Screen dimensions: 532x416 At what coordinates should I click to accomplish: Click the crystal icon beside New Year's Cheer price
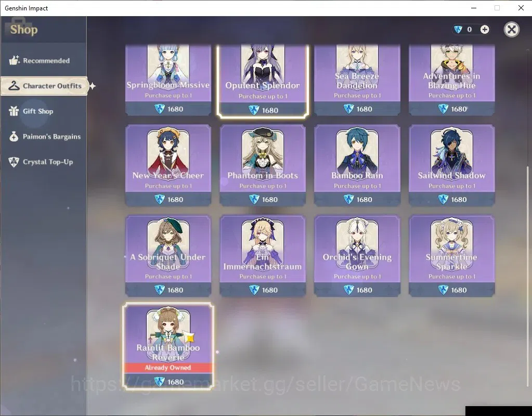click(x=160, y=200)
